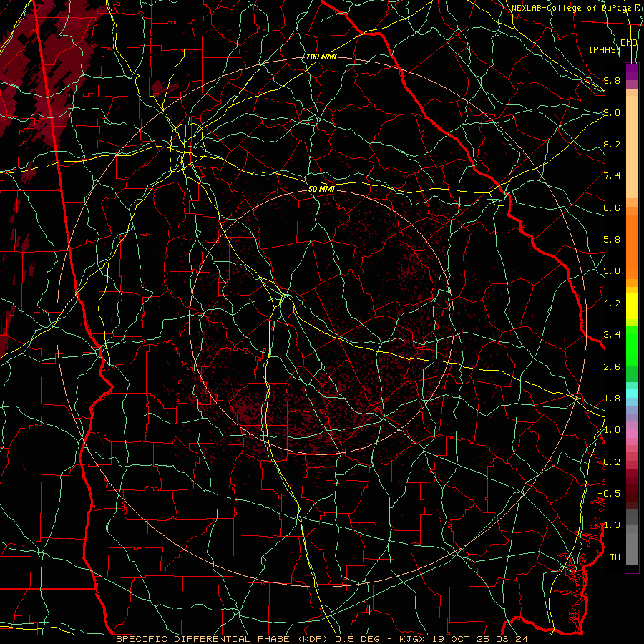This screenshot has width=644, height=644.
Task: Click the SPECIFIC DIFFERENTIAL PHASE (KDP) caption text
Action: 224,639
